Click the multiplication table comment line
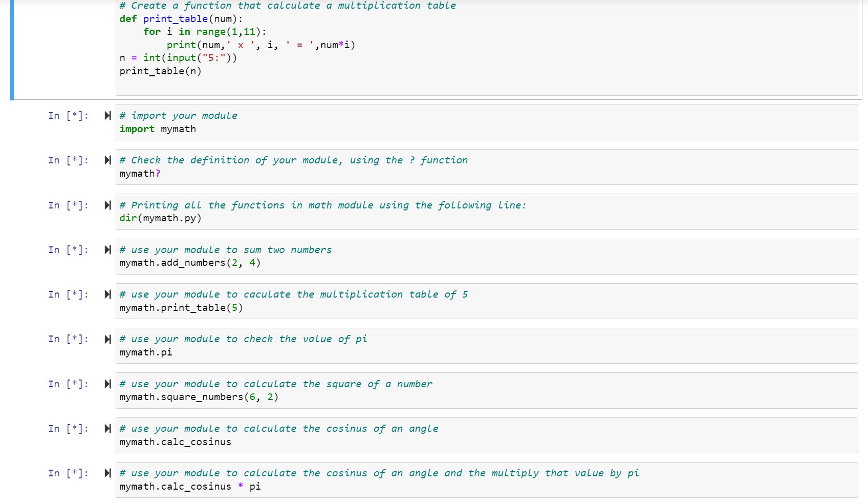Screen dimensions: 868x504 pyautogui.click(x=288, y=5)
